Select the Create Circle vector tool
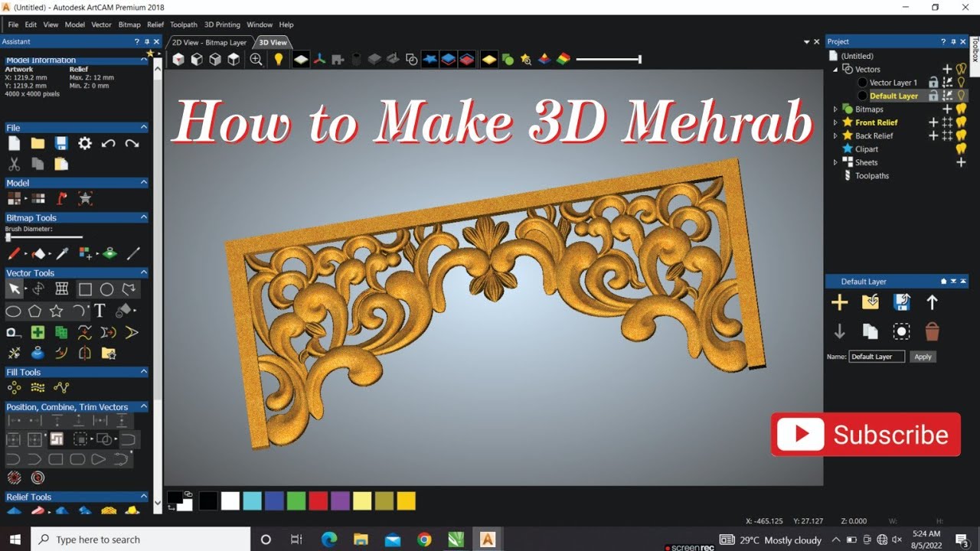 point(107,289)
